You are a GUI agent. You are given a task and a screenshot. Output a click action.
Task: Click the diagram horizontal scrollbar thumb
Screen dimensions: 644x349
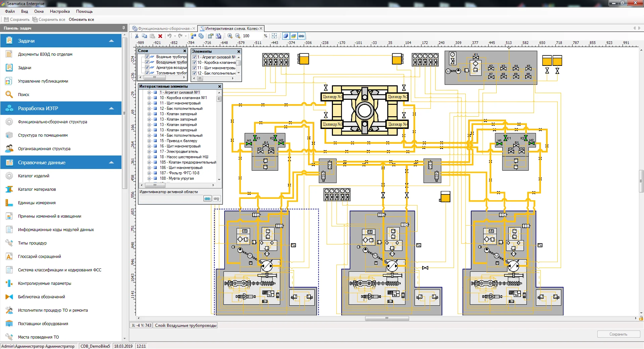[x=387, y=318]
